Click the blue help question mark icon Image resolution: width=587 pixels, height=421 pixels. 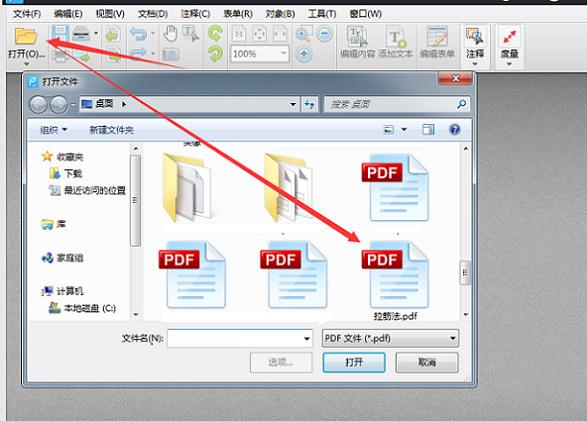point(454,130)
